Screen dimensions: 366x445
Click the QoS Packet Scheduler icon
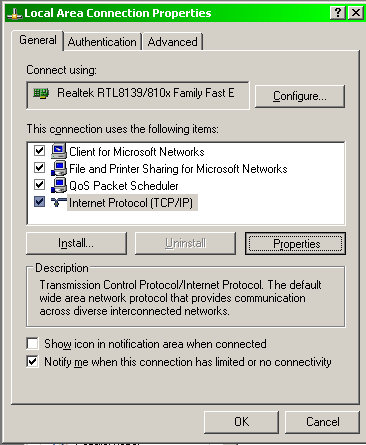59,185
